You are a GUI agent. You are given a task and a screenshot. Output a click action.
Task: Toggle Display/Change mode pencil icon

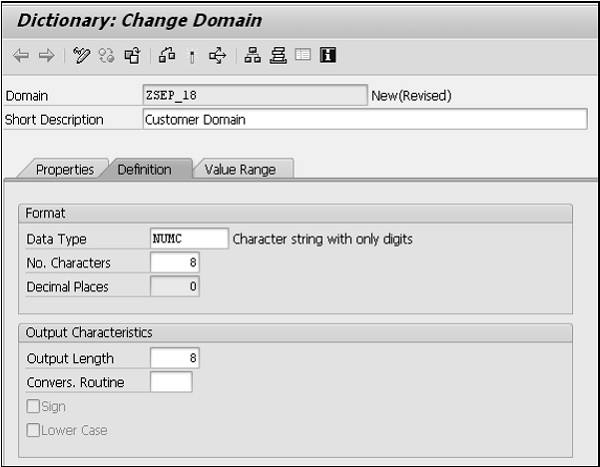click(x=82, y=56)
